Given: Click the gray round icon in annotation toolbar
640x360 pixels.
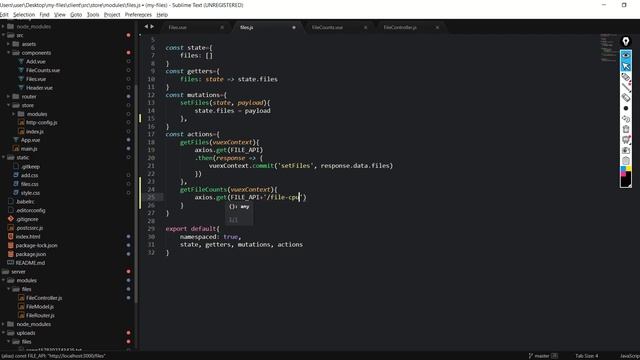Looking at the screenshot, I should (x=626, y=160).
